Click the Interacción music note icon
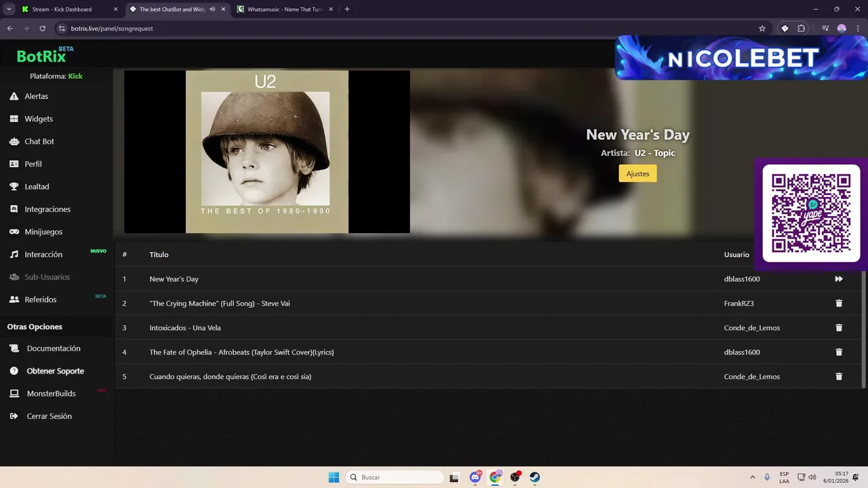This screenshot has width=868, height=488. point(14,254)
